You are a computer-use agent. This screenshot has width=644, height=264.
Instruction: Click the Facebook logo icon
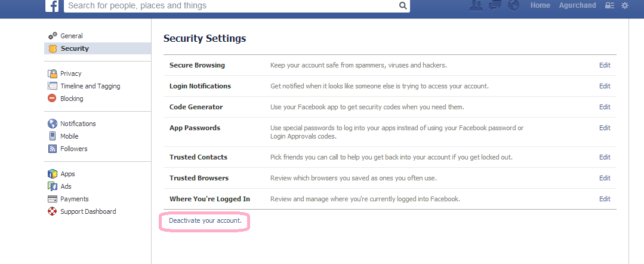point(53,6)
